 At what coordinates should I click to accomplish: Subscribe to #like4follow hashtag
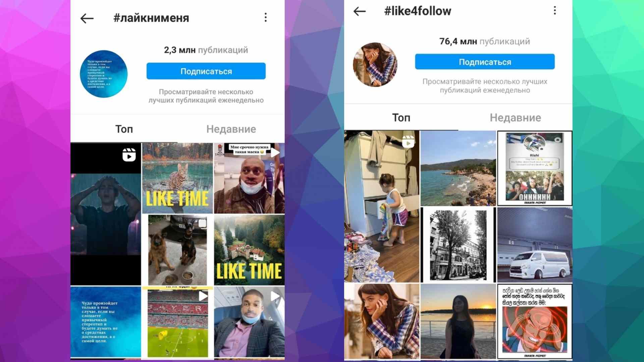[x=485, y=61]
